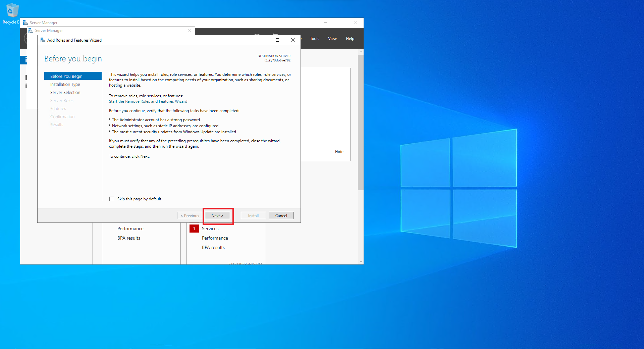Select the Server Selection step

point(65,93)
